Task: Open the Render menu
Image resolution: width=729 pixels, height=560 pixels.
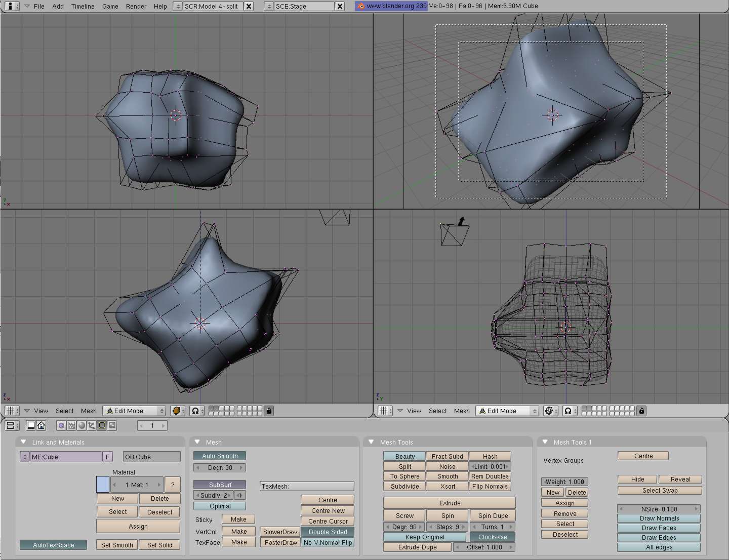Action: coord(136,6)
